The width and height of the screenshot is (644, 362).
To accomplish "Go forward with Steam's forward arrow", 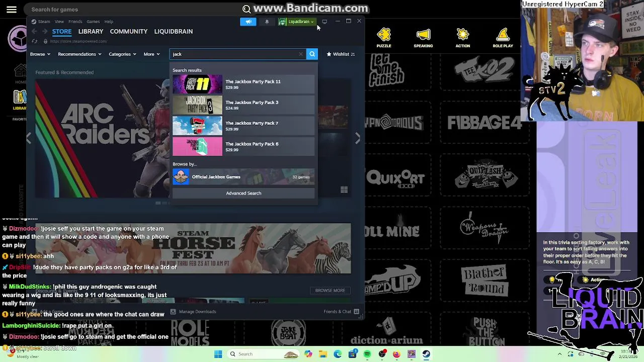I will click(44, 31).
